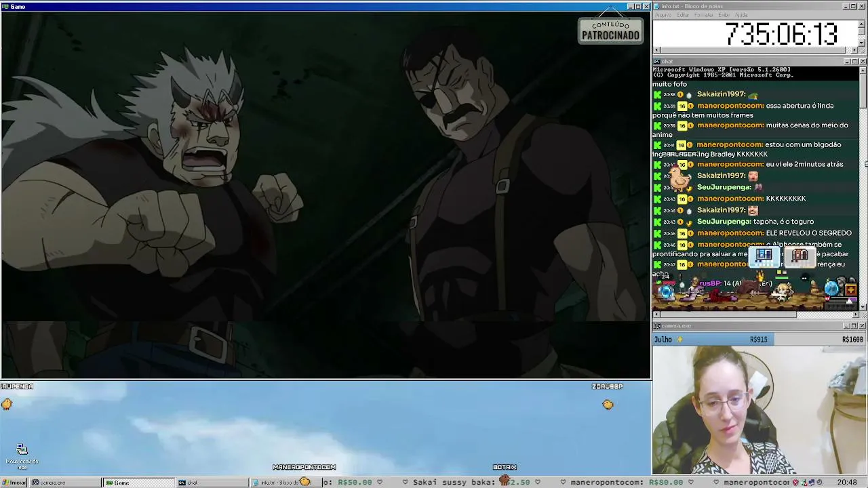
Task: Maximize the info.txt Bloco de notas window
Action: click(x=854, y=6)
